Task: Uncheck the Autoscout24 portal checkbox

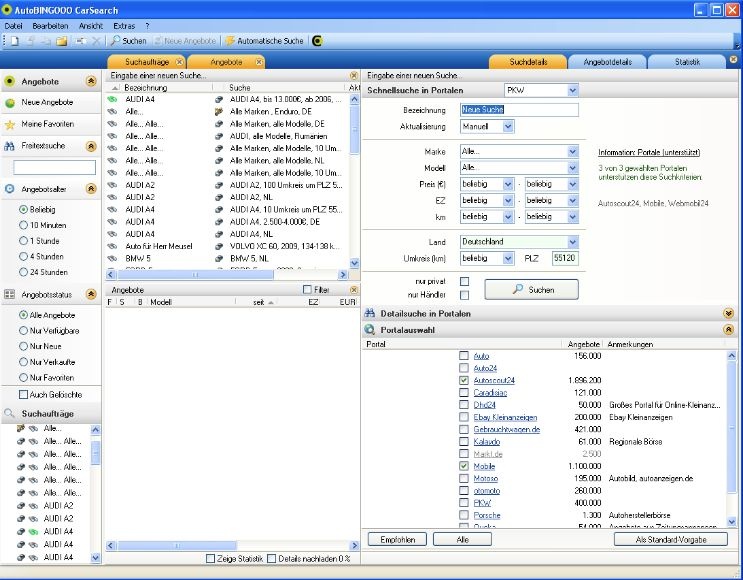Action: tap(463, 381)
